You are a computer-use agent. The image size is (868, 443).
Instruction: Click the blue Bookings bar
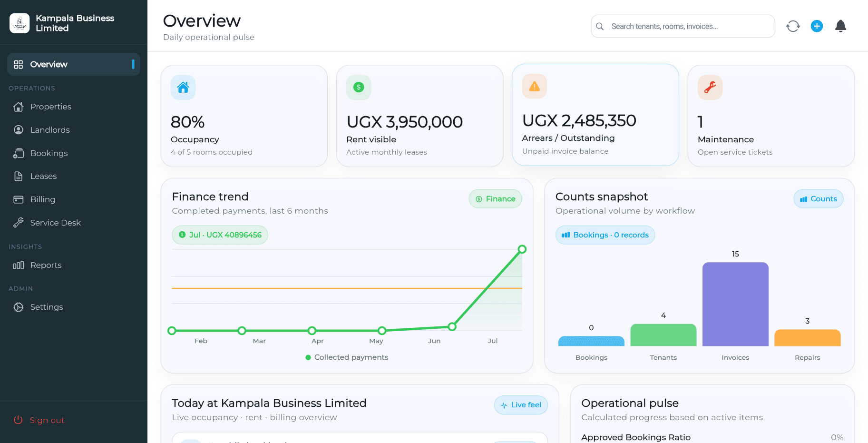click(591, 341)
